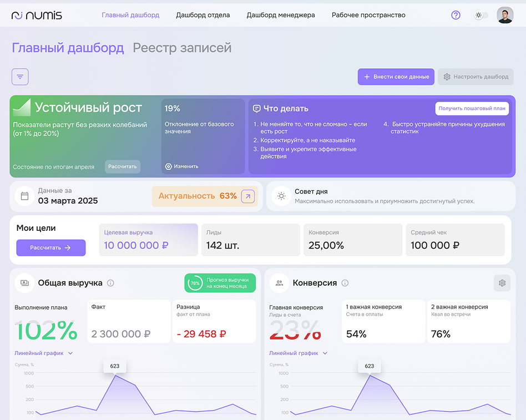Open the Дашборд отдела menu item
Viewport: 526px width, 420px height.
coord(203,16)
